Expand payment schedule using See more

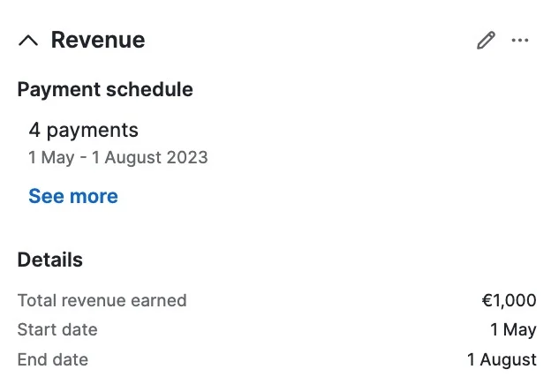[73, 196]
